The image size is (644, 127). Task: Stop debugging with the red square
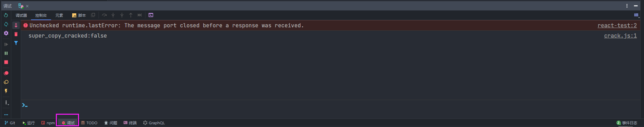pyautogui.click(x=6, y=62)
